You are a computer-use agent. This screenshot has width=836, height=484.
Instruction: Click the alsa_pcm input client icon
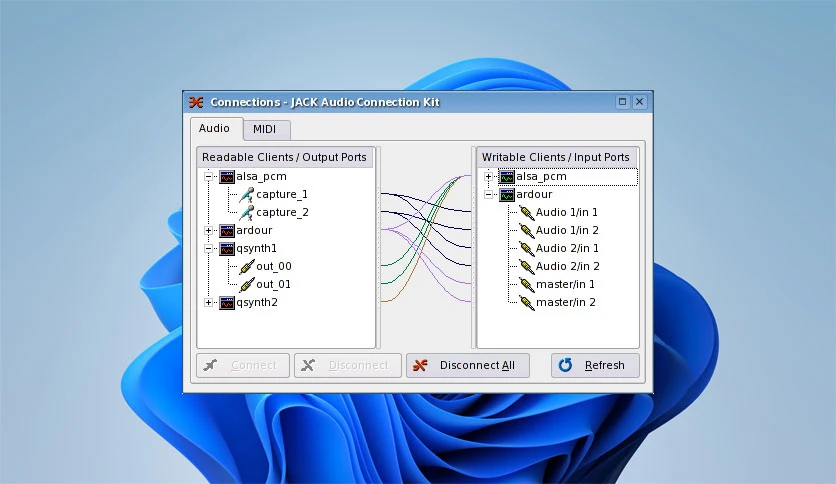click(x=507, y=176)
